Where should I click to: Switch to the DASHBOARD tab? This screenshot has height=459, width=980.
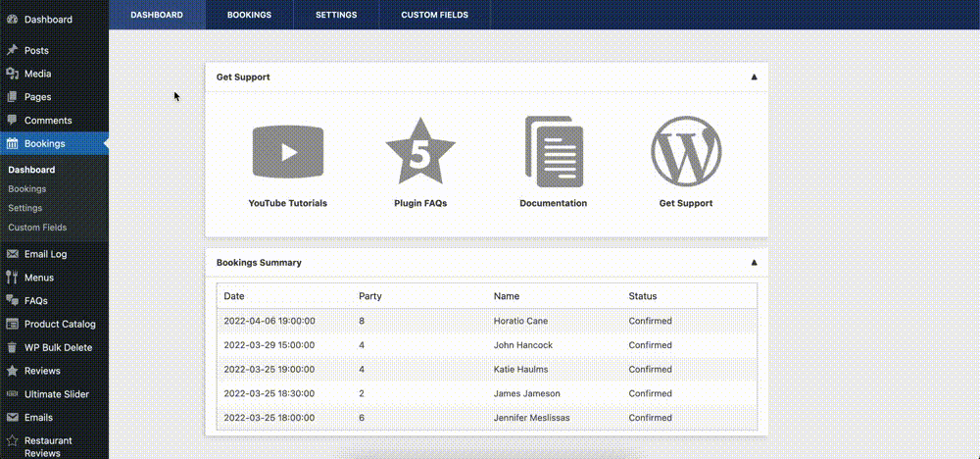[157, 15]
